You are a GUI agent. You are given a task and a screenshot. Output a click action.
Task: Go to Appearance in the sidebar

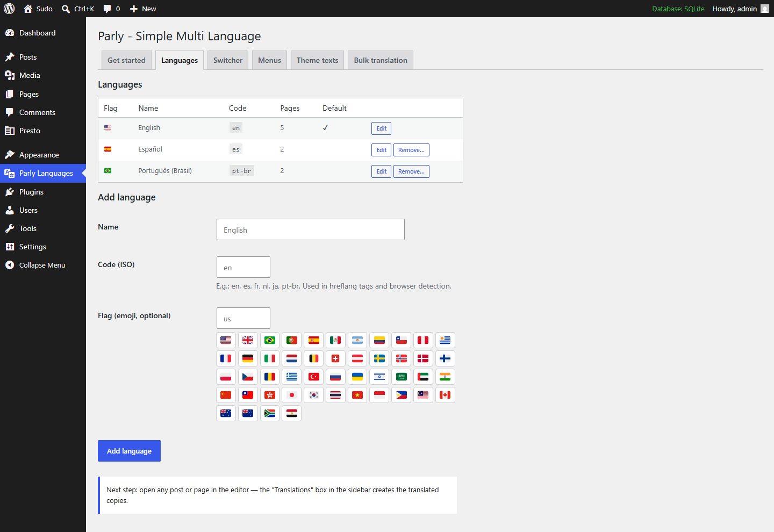click(x=43, y=155)
